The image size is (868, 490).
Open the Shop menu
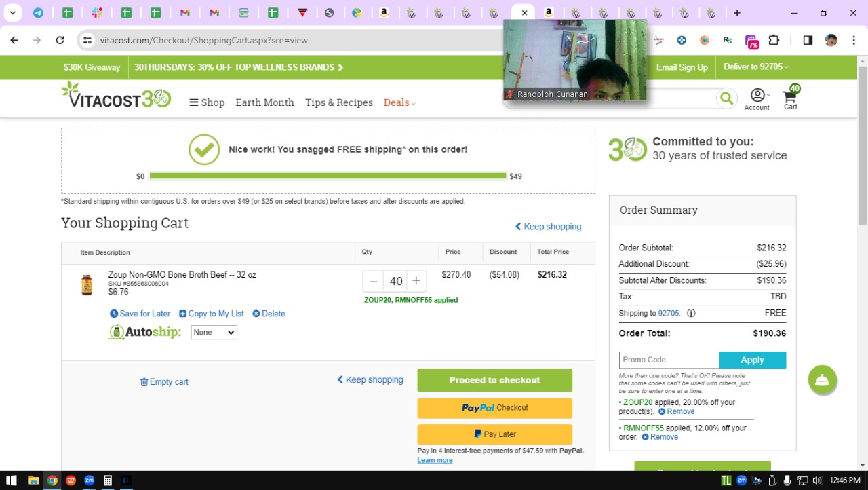coord(207,102)
